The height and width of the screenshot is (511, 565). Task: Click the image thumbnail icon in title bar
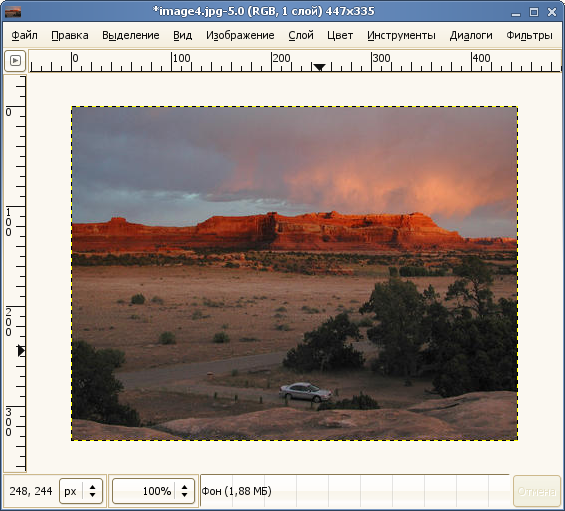click(x=13, y=12)
